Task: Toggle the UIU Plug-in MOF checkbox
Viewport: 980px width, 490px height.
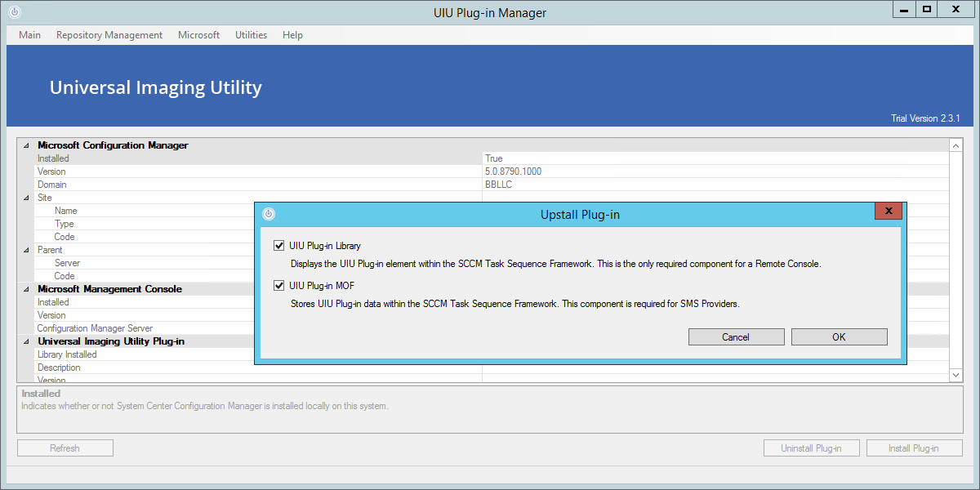Action: pyautogui.click(x=279, y=285)
